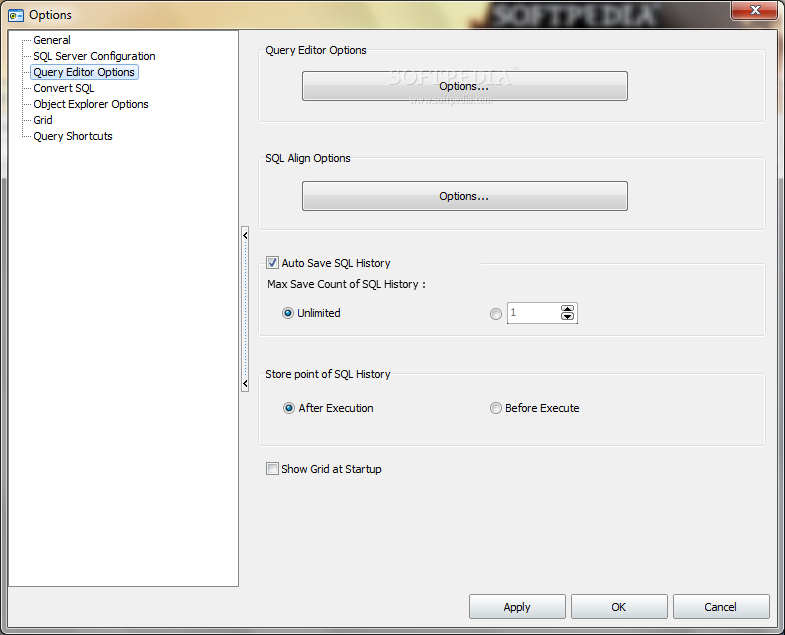Open Query Shortcuts settings
This screenshot has width=785, height=635.
tap(73, 136)
